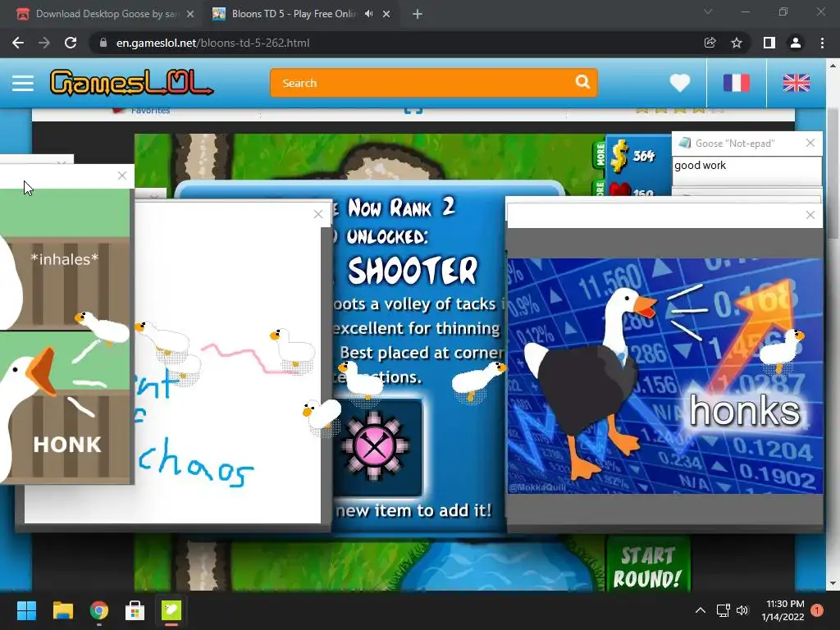Viewport: 840px width, 630px height.
Task: Click the Chrome taskbar icon
Action: (x=99, y=610)
